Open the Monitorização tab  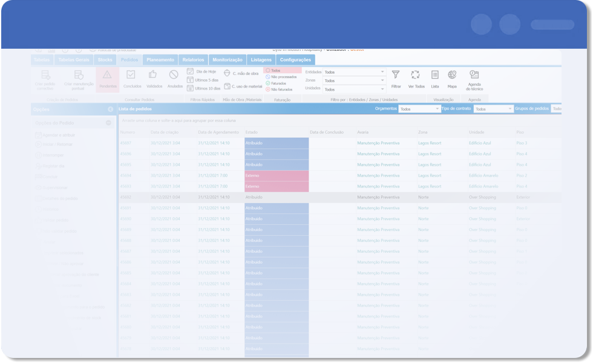pos(227,60)
